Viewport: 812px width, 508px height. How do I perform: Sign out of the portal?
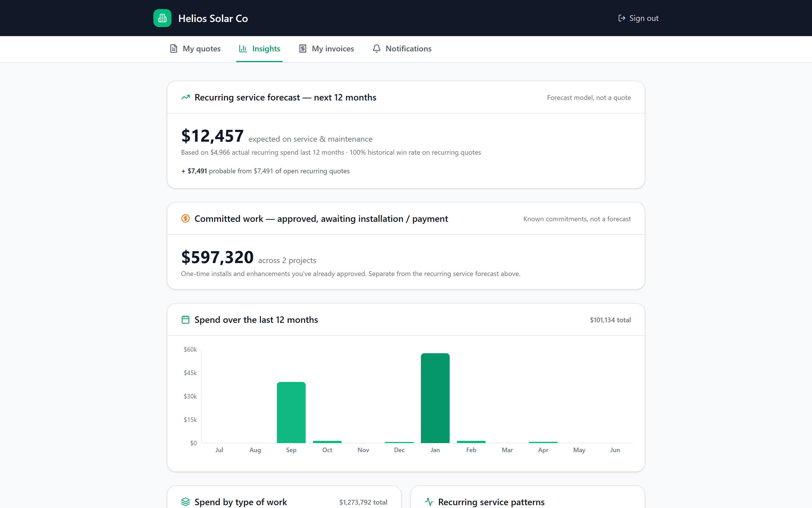pos(639,18)
